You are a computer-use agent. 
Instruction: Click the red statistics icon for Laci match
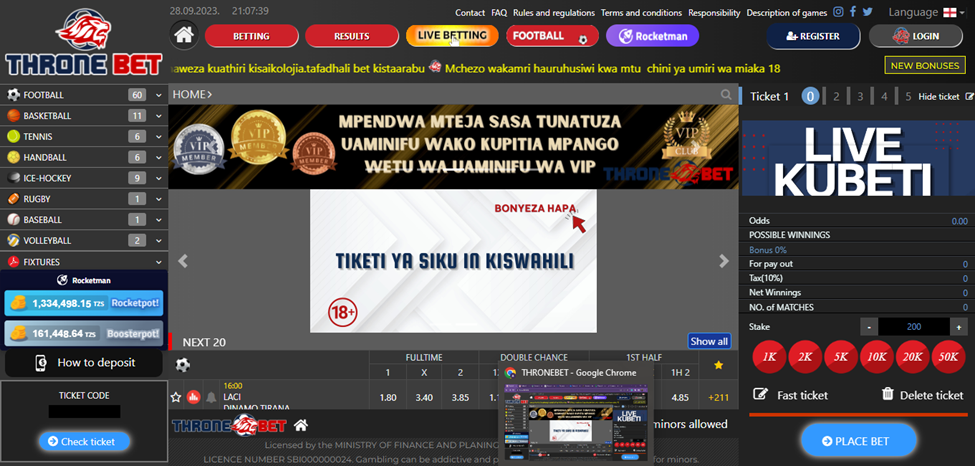(x=193, y=397)
